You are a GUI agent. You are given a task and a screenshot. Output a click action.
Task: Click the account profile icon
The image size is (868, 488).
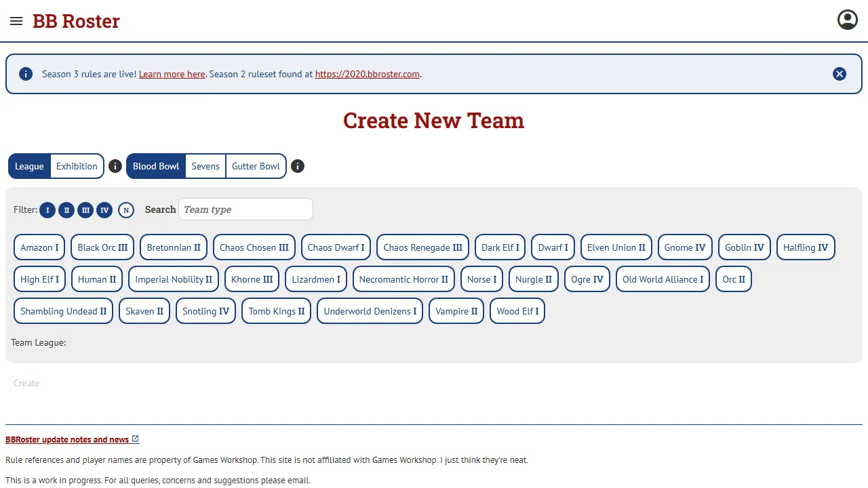(x=847, y=20)
